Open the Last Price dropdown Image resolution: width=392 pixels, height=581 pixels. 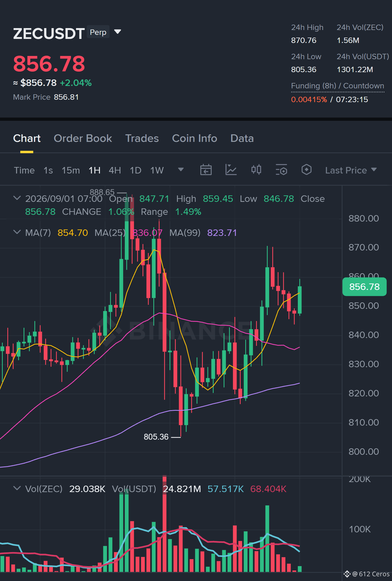[351, 170]
